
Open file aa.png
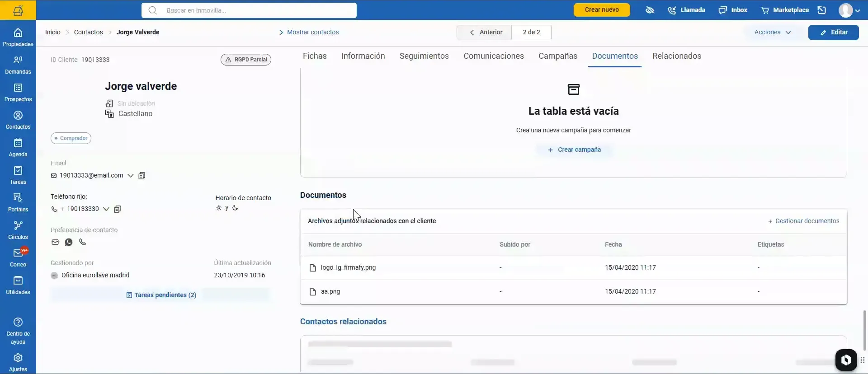click(x=330, y=291)
